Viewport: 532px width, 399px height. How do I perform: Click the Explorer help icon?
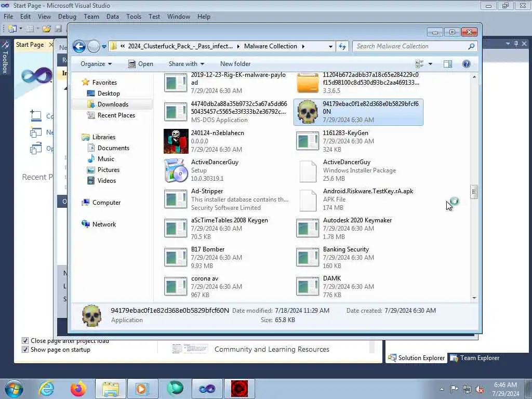(467, 64)
